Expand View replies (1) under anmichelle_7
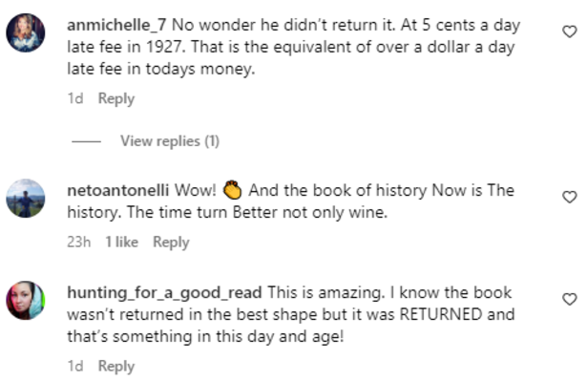Image resolution: width=588 pixels, height=382 pixels. pos(169,141)
